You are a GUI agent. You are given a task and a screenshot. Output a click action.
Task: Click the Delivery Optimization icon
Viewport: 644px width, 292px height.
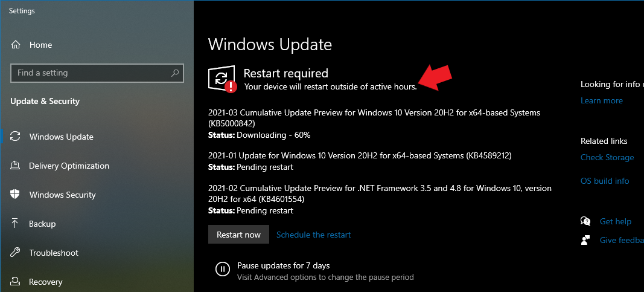coord(15,166)
